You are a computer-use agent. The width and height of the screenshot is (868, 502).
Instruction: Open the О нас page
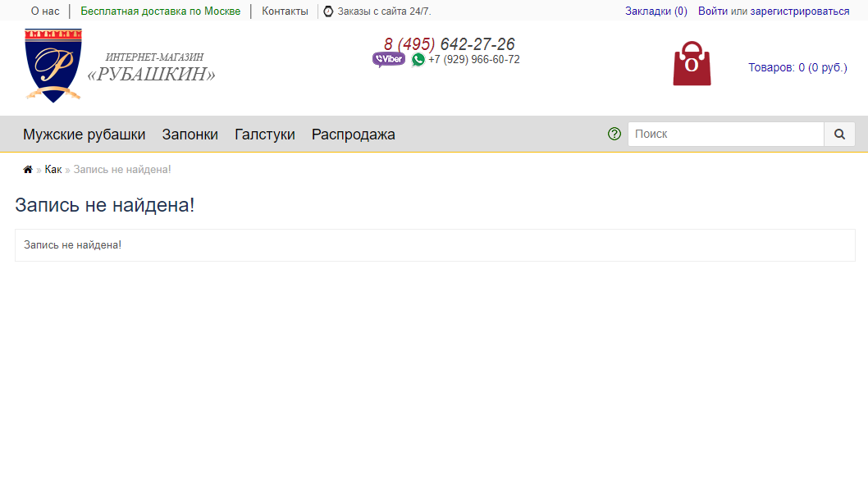(45, 11)
